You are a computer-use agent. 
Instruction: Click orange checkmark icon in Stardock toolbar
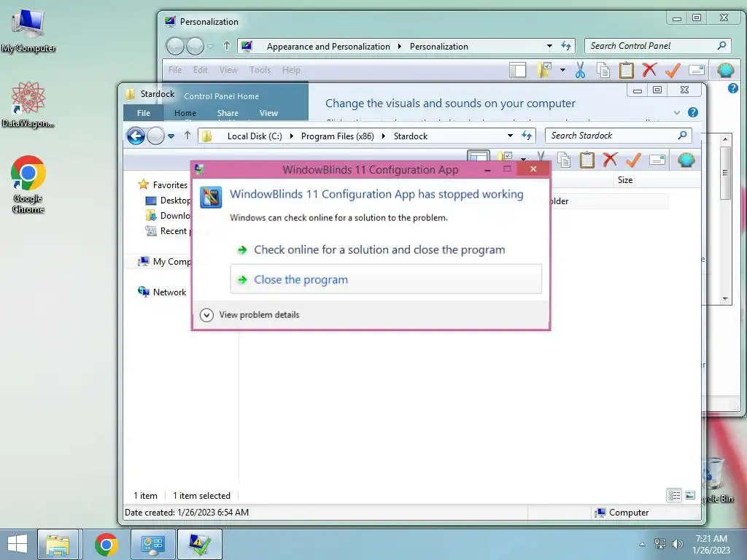coord(633,160)
